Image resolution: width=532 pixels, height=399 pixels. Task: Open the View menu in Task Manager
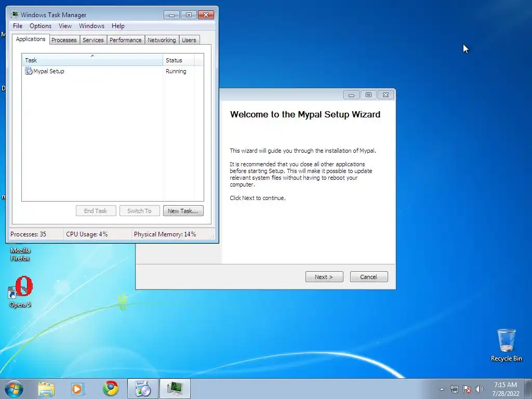(x=65, y=26)
